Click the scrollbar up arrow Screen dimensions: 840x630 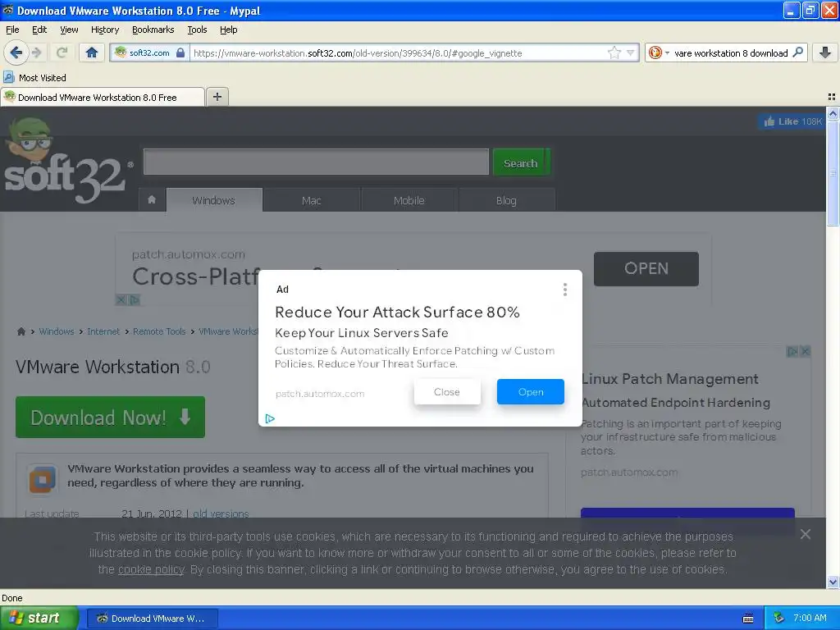pyautogui.click(x=833, y=113)
